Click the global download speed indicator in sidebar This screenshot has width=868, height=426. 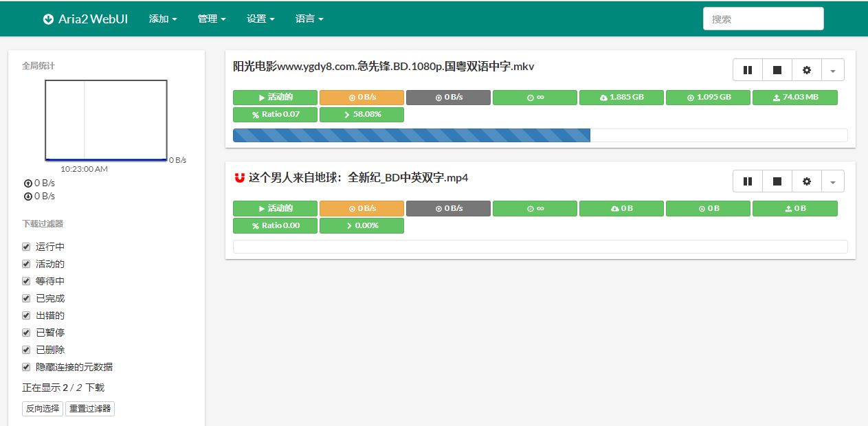coord(39,197)
